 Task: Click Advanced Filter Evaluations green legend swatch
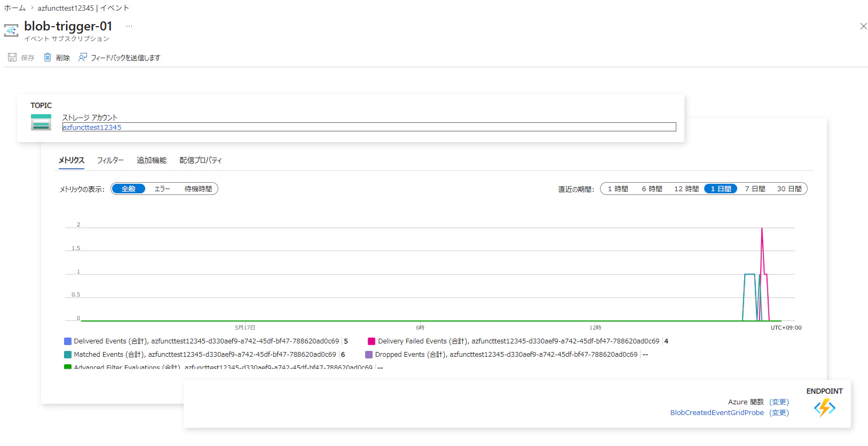click(x=68, y=367)
